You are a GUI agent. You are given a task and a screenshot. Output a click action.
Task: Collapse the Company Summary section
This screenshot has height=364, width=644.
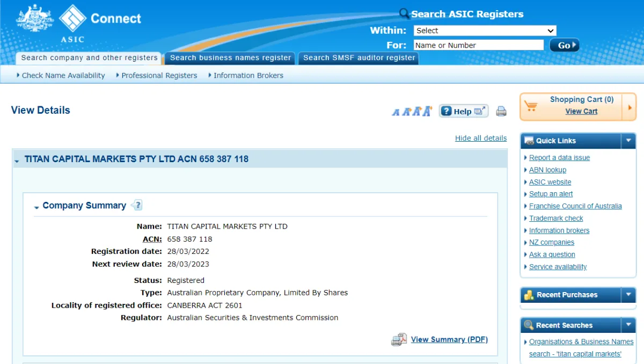click(x=36, y=207)
